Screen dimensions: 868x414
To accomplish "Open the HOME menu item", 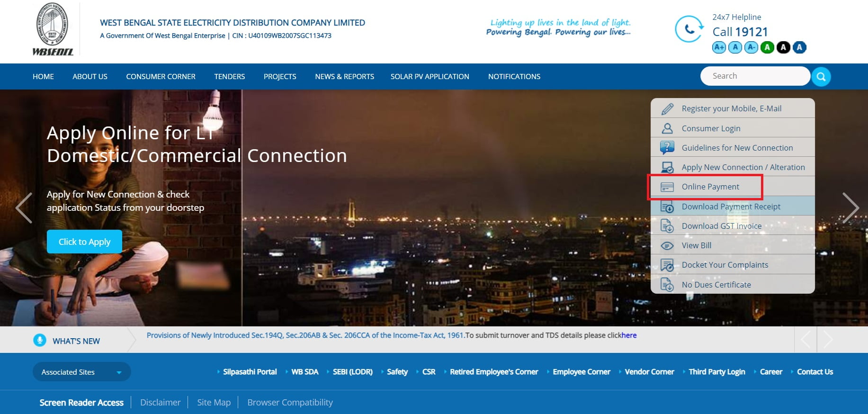I will pyautogui.click(x=43, y=77).
